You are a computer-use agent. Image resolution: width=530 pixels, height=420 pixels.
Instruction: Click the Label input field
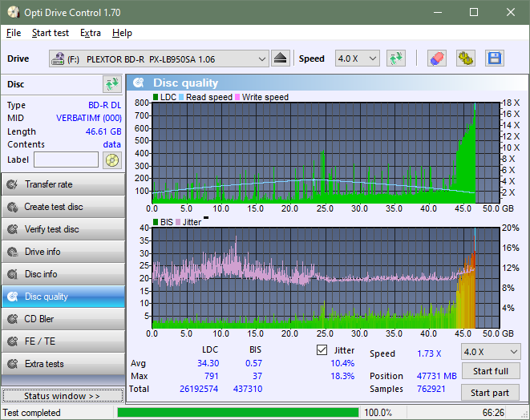point(67,160)
